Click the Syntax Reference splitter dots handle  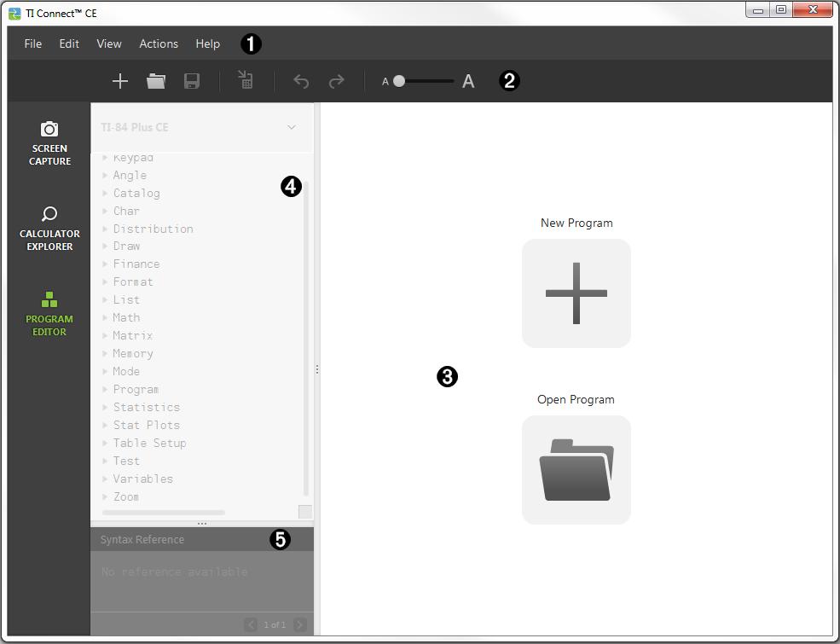[202, 524]
